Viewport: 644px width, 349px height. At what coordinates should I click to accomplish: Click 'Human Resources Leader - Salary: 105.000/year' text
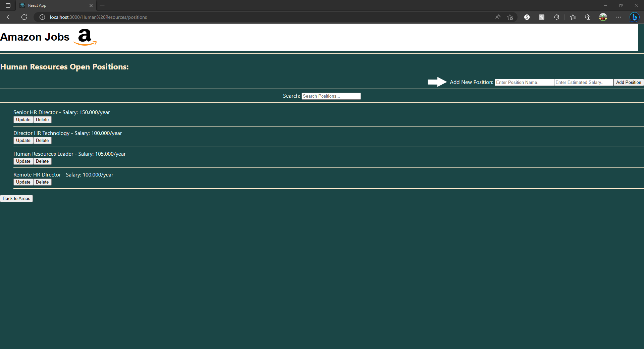(69, 154)
